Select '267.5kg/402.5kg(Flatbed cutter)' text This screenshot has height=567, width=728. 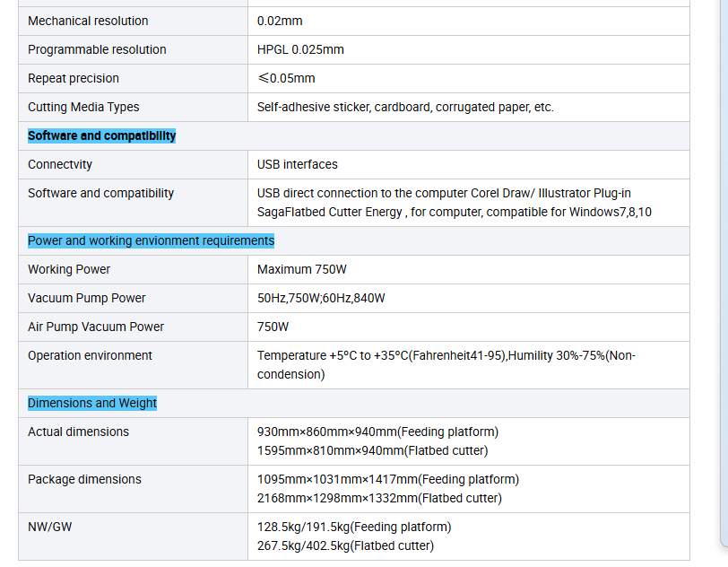(x=345, y=546)
